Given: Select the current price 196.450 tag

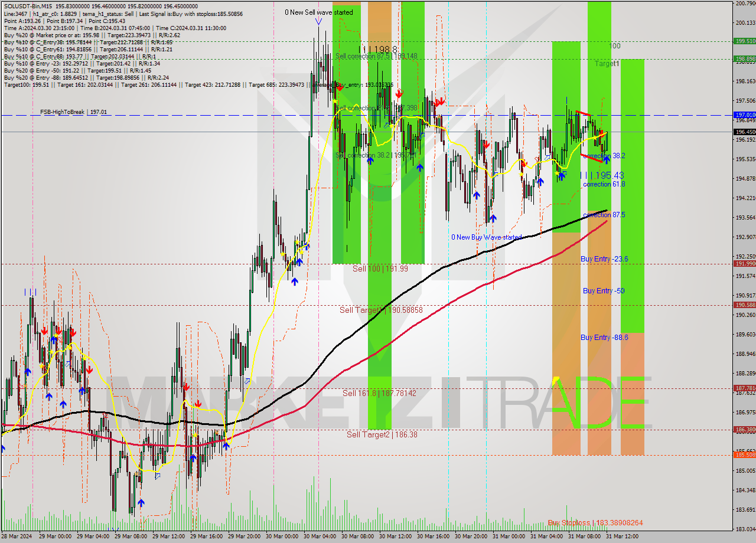Looking at the screenshot, I should tap(745, 132).
